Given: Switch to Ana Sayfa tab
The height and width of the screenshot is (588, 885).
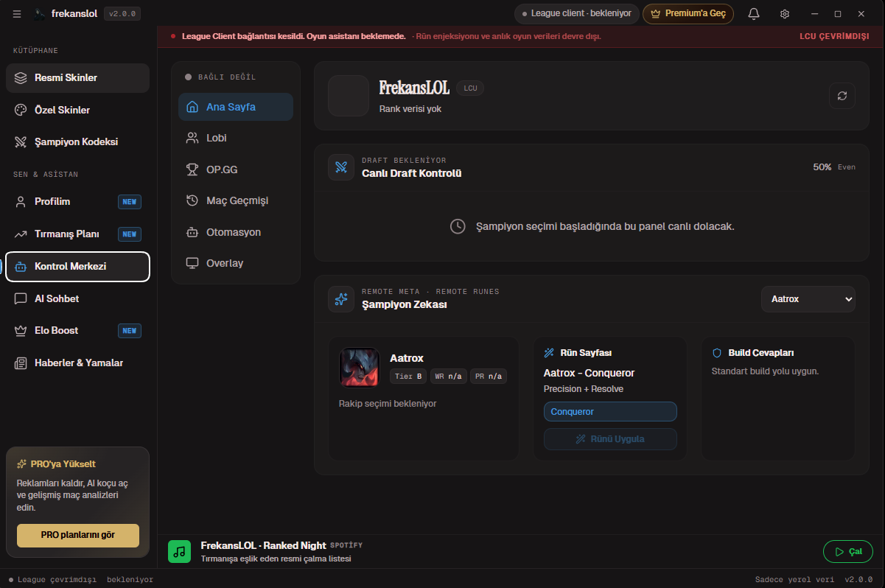Looking at the screenshot, I should click(x=236, y=107).
